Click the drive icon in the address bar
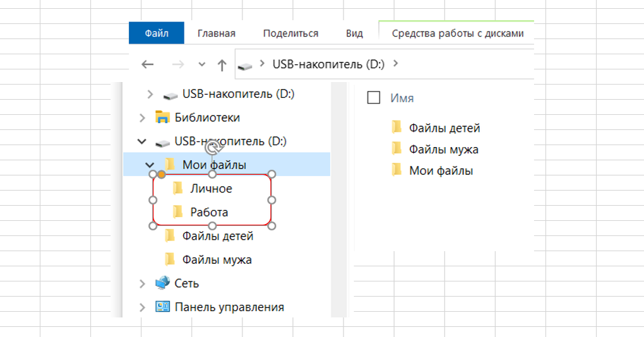This screenshot has height=337, width=644. pos(245,66)
